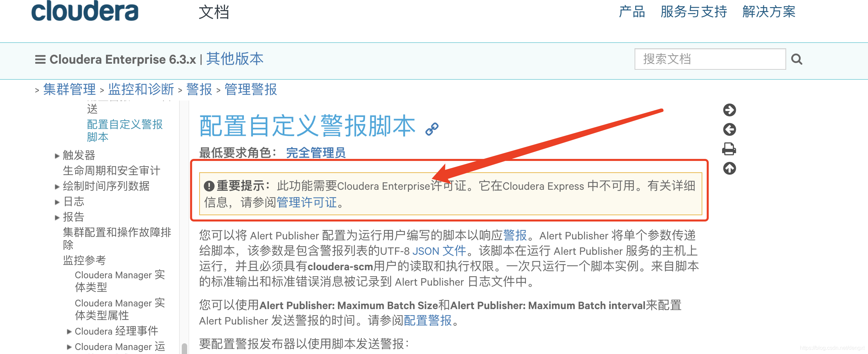This screenshot has height=354, width=868.
Task: Open the 服务与支持 menu
Action: (694, 12)
